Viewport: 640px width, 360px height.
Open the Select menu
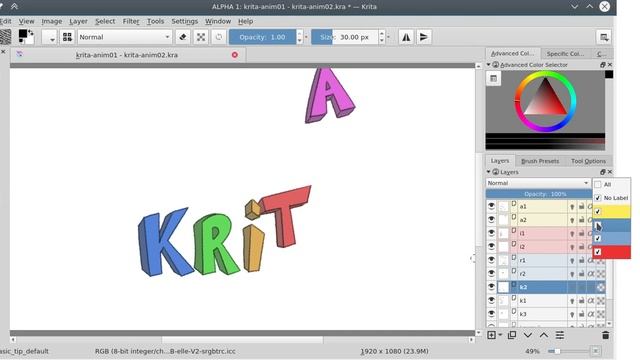coord(105,21)
